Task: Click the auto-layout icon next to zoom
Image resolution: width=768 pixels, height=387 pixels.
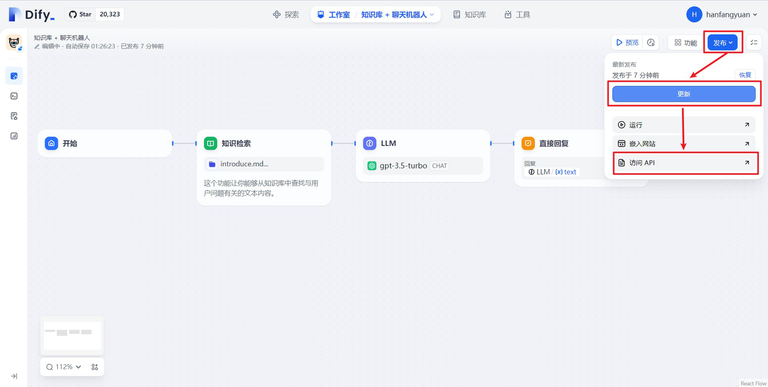Action: click(95, 366)
